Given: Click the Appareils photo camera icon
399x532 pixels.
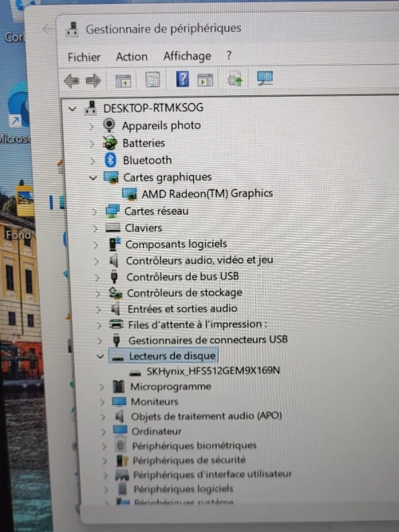Looking at the screenshot, I should point(109,125).
